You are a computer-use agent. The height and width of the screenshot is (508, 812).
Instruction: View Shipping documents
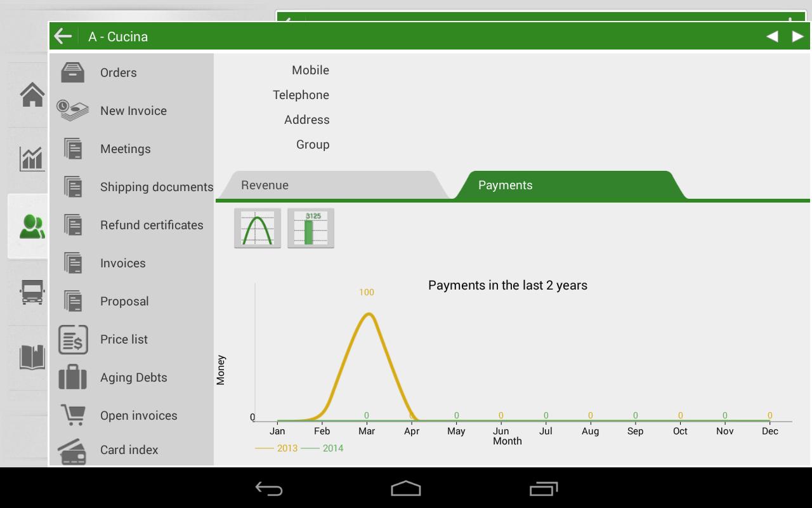(x=156, y=187)
